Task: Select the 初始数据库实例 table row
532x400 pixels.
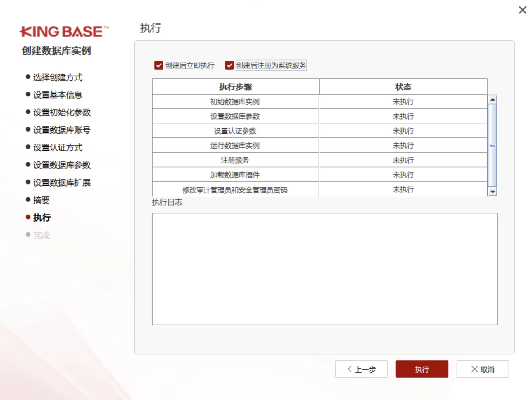Action: pos(235,101)
